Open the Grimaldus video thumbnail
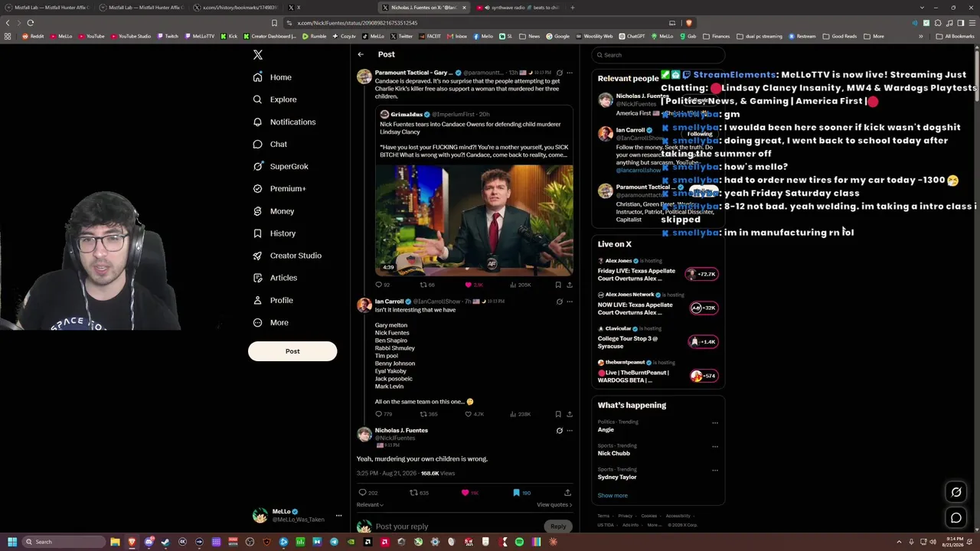Viewport: 980px width, 551px height. tap(474, 220)
